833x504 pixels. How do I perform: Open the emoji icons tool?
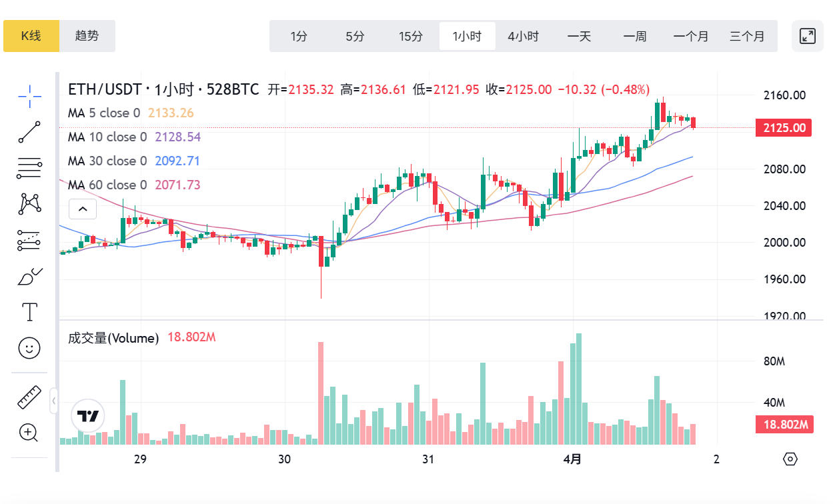tap(29, 347)
